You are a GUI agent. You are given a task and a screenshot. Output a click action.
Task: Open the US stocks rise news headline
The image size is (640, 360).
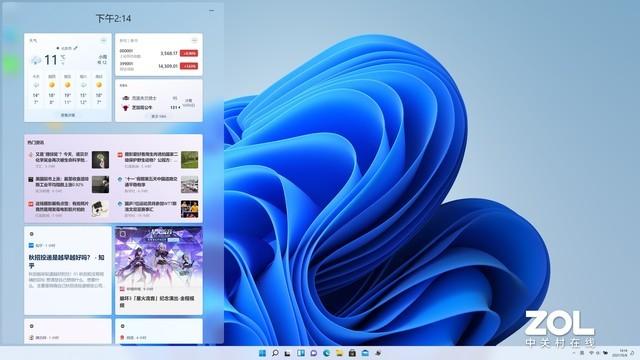(x=62, y=182)
